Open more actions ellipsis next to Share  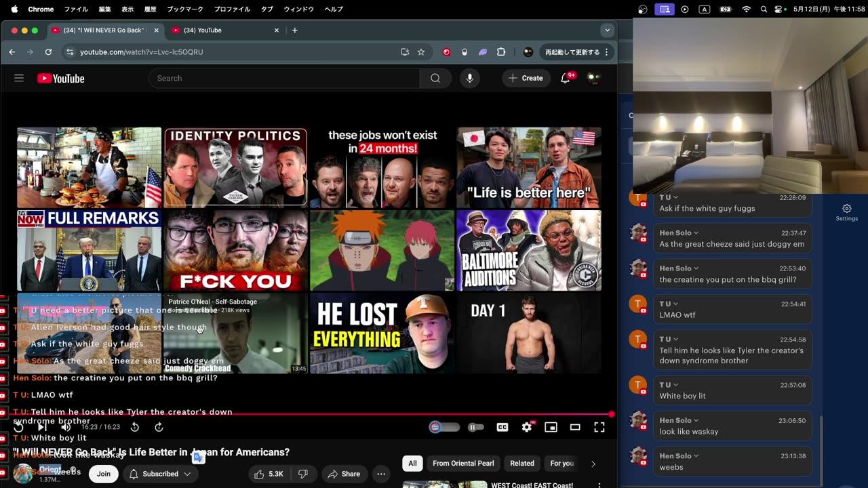[x=382, y=474]
